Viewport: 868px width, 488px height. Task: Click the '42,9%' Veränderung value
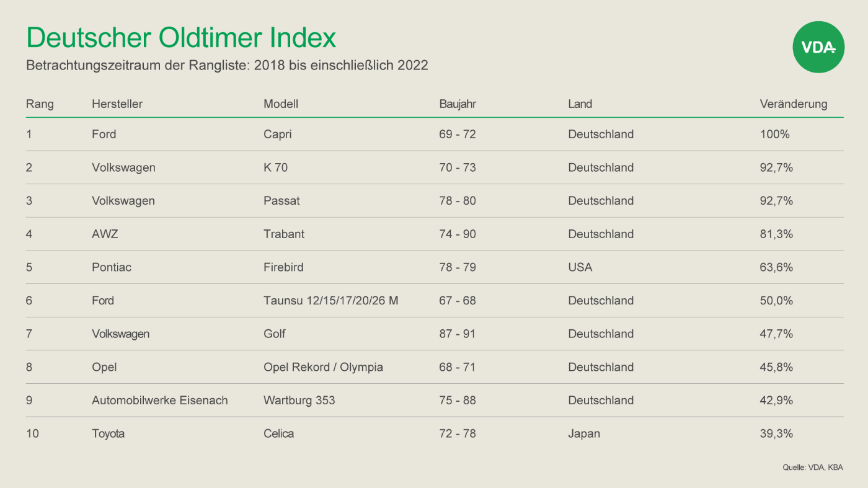[x=776, y=400]
